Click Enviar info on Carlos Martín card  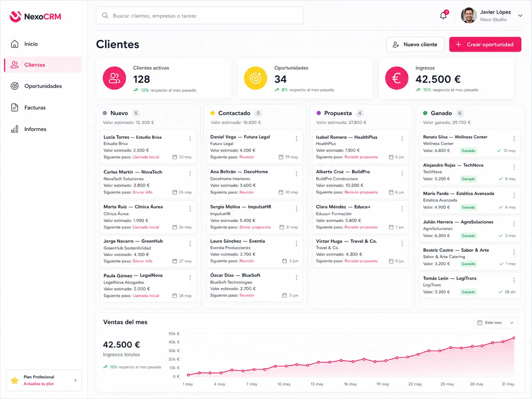pos(143,192)
